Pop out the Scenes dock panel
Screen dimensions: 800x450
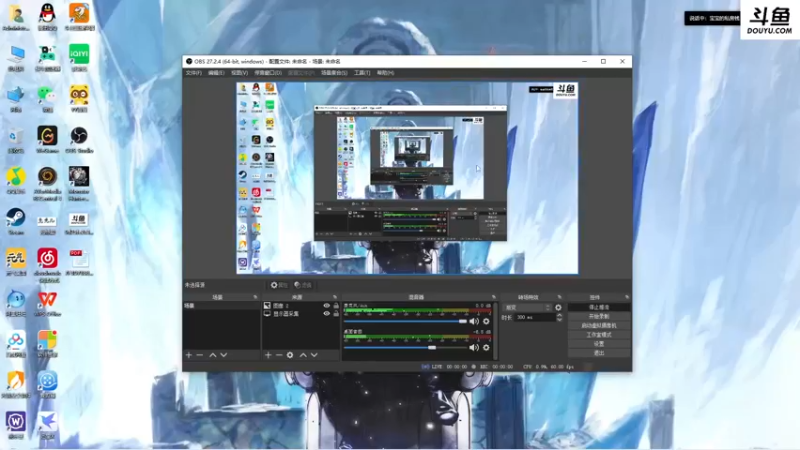255,297
